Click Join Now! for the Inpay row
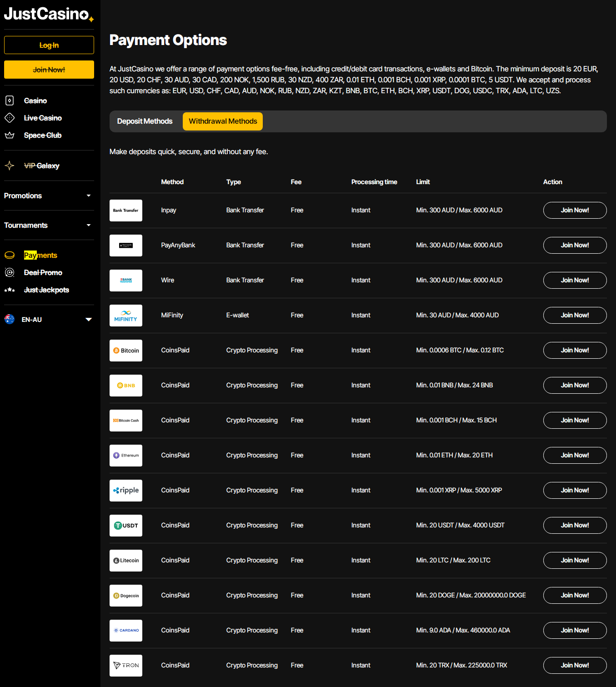Viewport: 616px width, 687px height. 575,210
